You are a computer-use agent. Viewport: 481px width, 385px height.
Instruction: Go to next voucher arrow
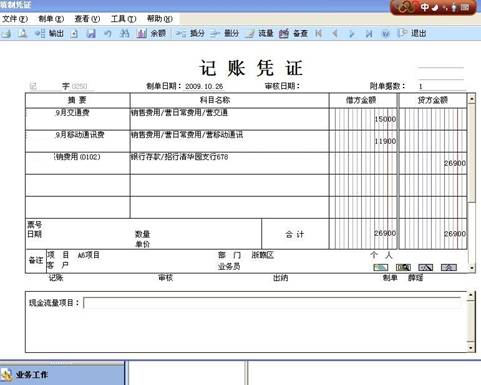351,34
